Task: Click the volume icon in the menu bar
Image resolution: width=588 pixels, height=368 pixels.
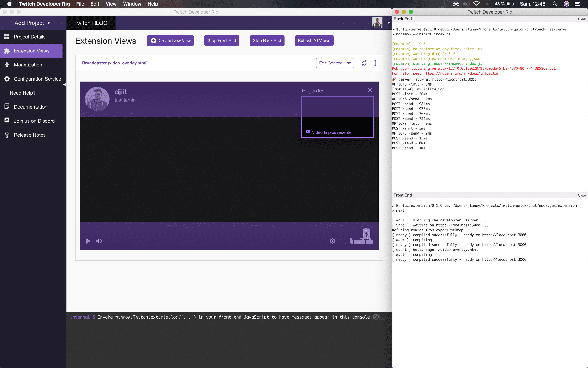Action: (466, 4)
